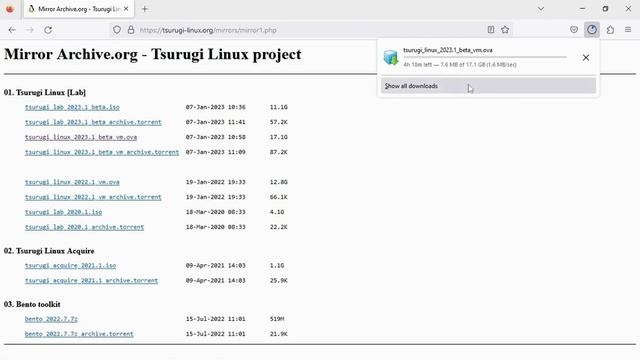The height and width of the screenshot is (360, 640).
Task: Open Show all downloads
Action: pos(488,86)
